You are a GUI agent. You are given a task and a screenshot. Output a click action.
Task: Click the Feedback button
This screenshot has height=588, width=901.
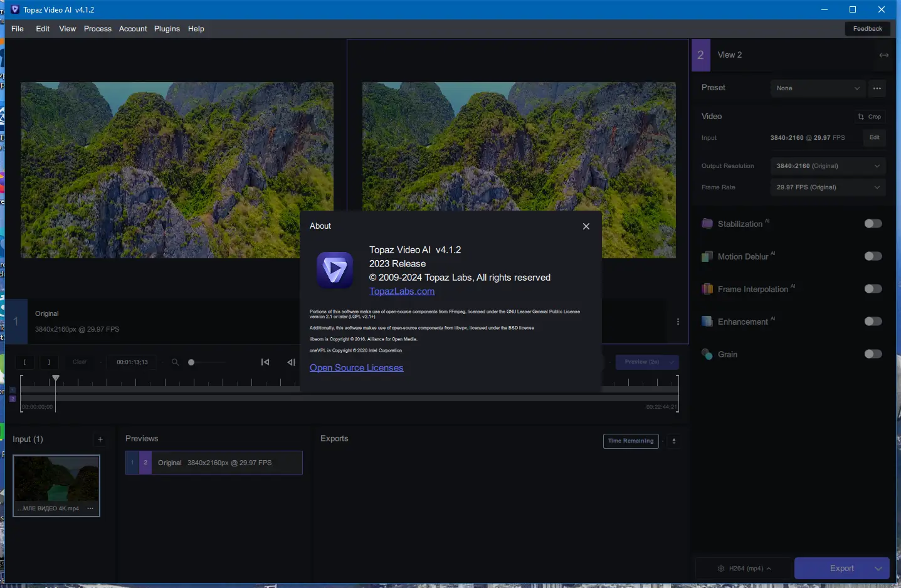(868, 29)
